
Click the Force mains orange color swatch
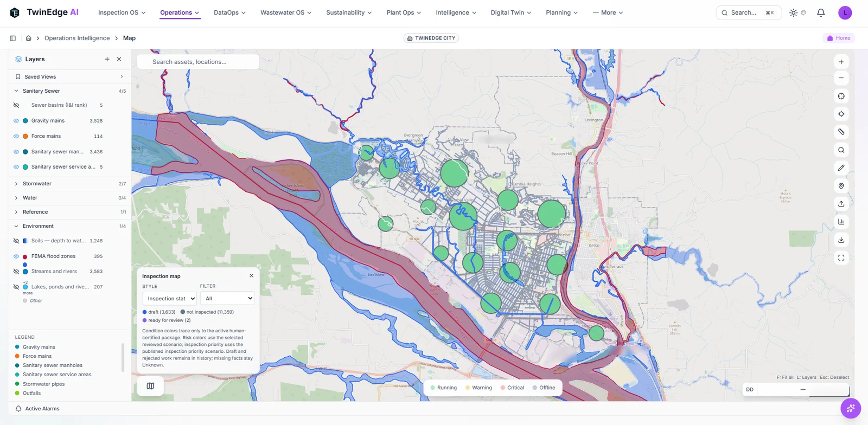(25, 136)
